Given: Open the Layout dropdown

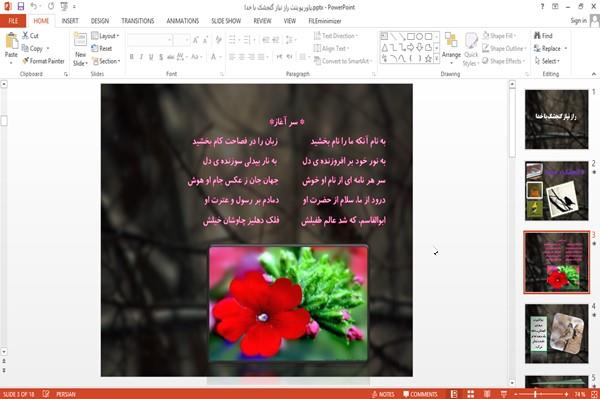Looking at the screenshot, I should click(105, 36).
